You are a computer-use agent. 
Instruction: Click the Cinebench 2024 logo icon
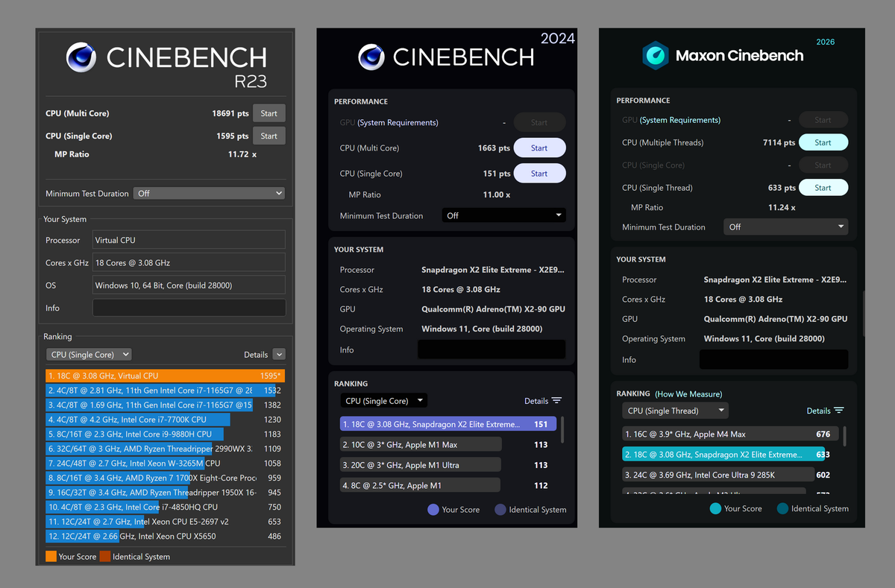371,57
